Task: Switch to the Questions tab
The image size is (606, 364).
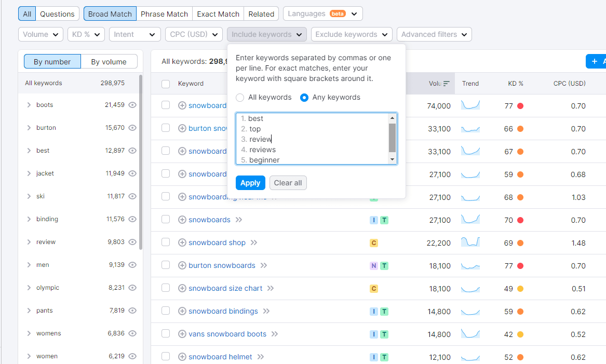Action: (57, 14)
